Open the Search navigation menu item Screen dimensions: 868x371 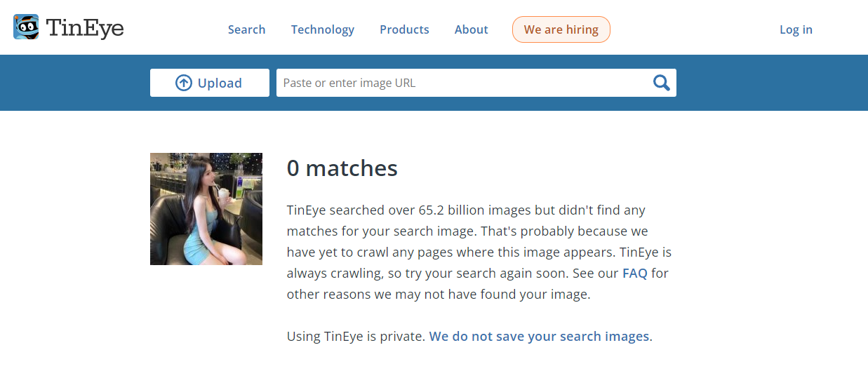coord(246,29)
